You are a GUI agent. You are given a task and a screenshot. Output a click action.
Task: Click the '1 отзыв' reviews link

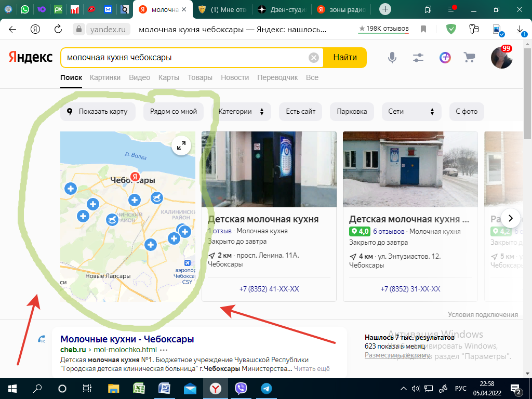220,231
